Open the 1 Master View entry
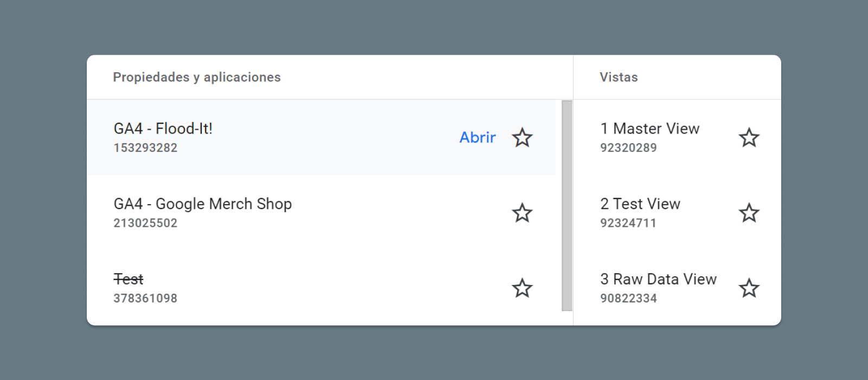Screen dimensions: 868x380 649,129
